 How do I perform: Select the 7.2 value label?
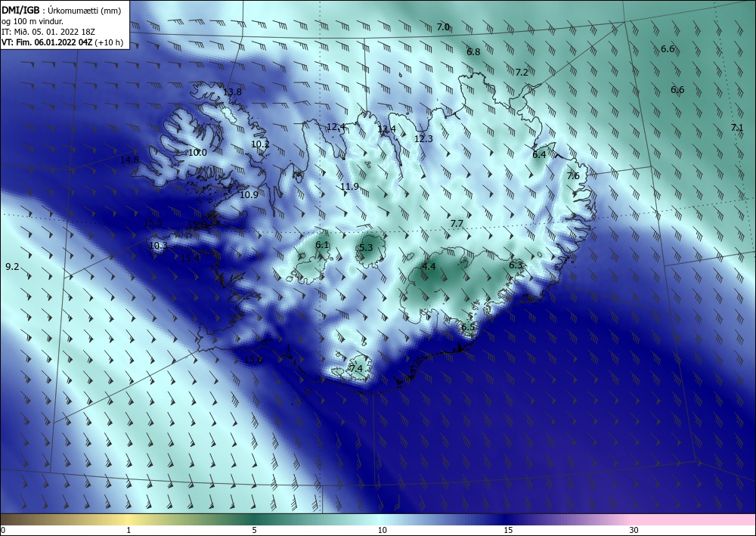tap(522, 73)
